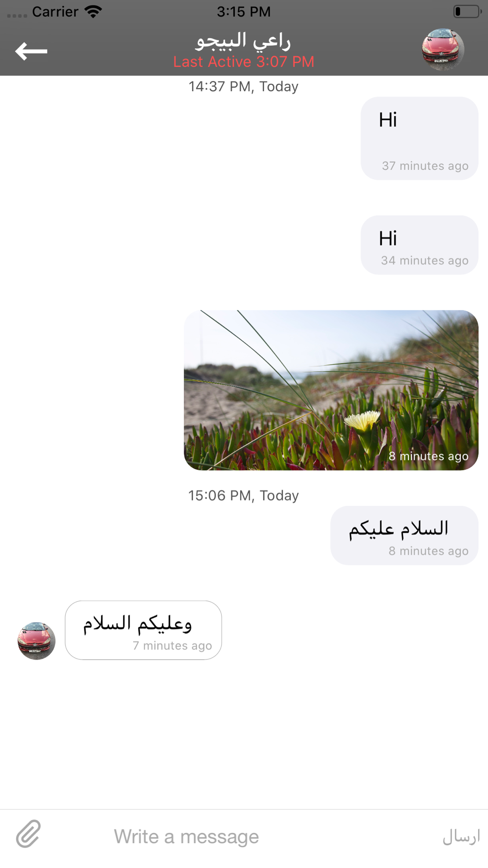Select the Hi bubble sent 34 minutes ago
Screen dimensions: 488x868
(419, 245)
